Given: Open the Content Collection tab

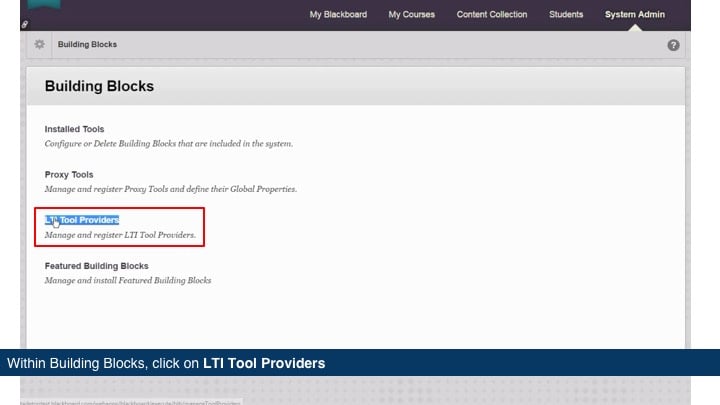Looking at the screenshot, I should click(x=492, y=15).
